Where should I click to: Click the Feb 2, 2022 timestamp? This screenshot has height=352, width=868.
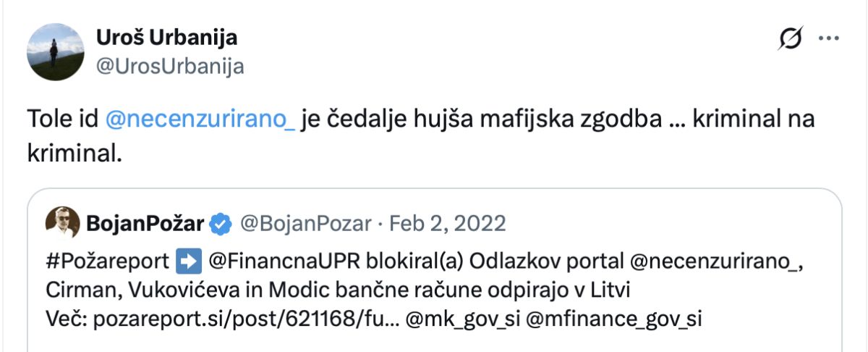coord(447,224)
